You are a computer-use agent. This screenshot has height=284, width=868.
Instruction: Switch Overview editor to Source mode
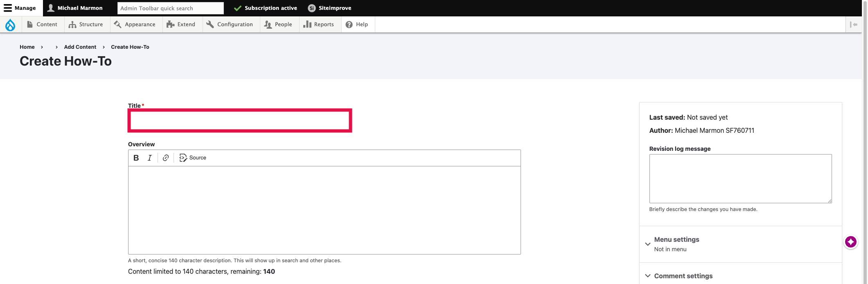[x=193, y=158]
